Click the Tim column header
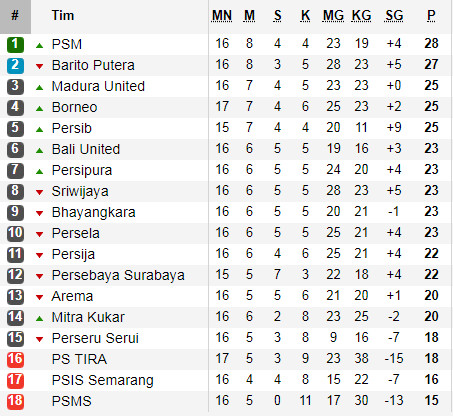The image size is (453, 416). [63, 15]
